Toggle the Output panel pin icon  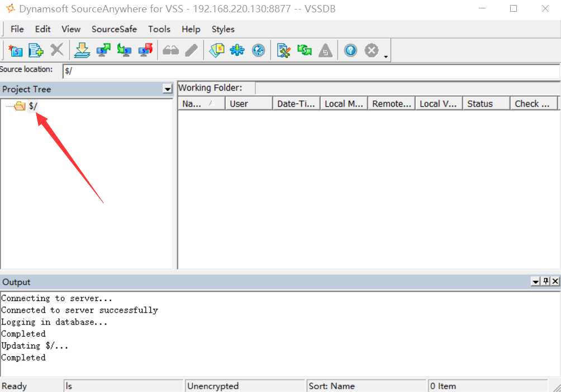[x=545, y=281]
